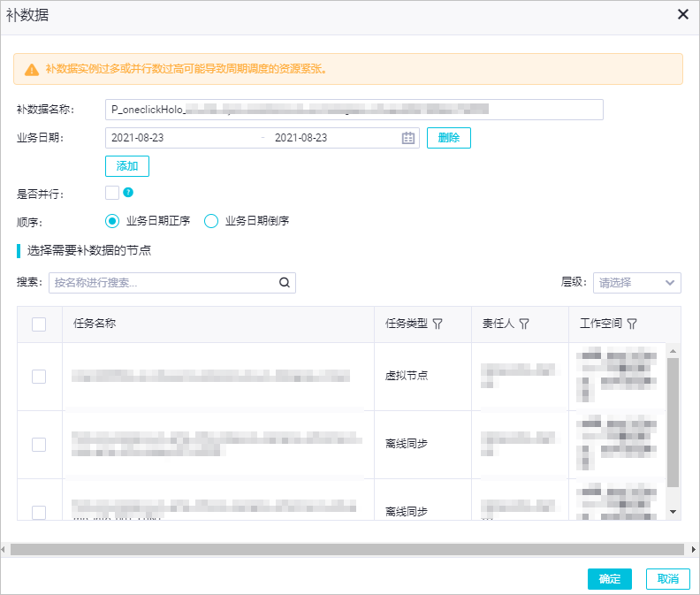Enable the 是否并行 checkbox

click(x=112, y=193)
